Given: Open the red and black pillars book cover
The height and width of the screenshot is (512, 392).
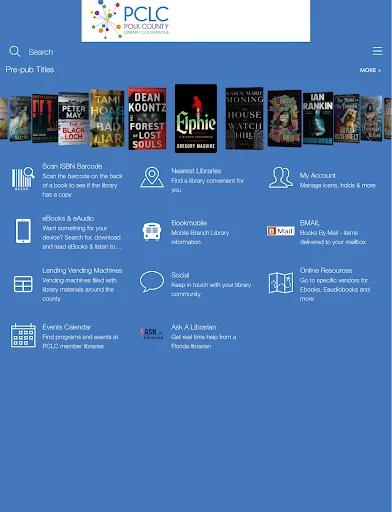Looking at the screenshot, I should [45, 118].
